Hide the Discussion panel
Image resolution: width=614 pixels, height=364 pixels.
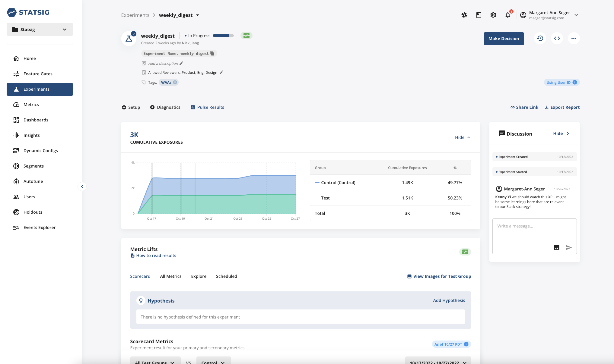[x=561, y=133]
